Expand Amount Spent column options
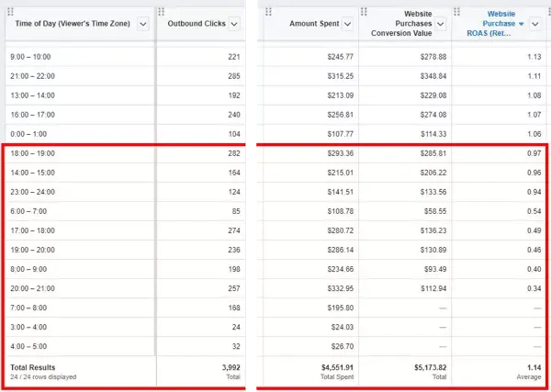This screenshot has width=551, height=392. [346, 25]
